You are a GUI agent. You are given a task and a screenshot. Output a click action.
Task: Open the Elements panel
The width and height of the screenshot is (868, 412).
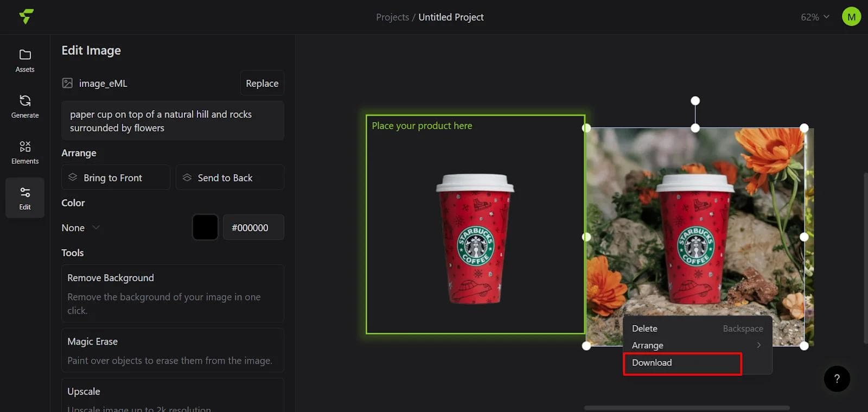pyautogui.click(x=25, y=153)
